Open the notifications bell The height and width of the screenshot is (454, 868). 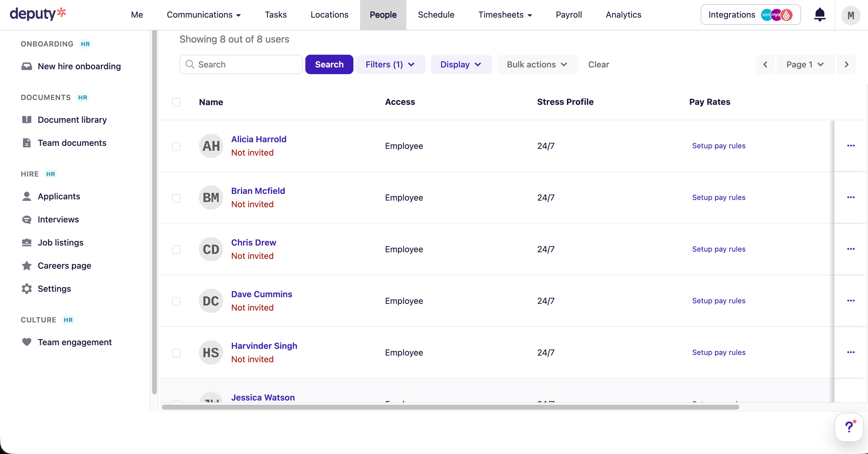(819, 15)
